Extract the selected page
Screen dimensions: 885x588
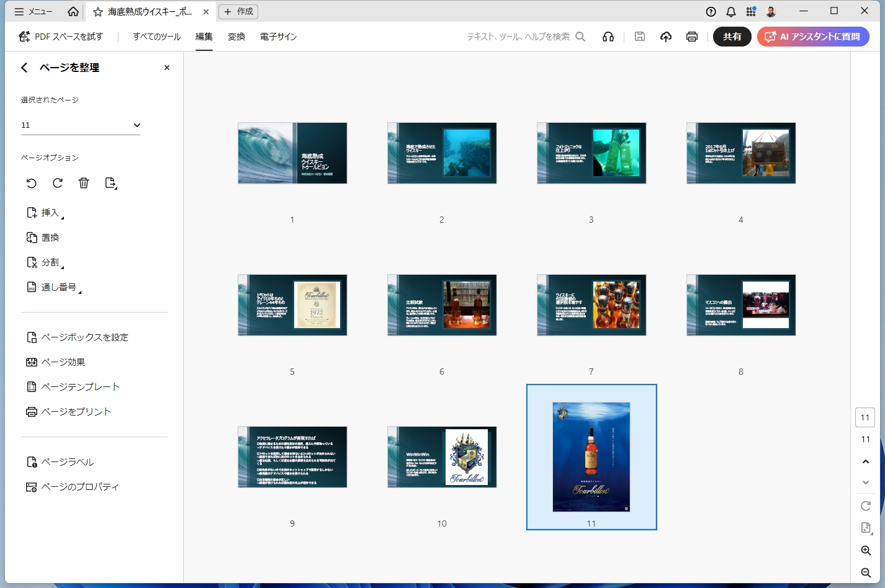110,183
